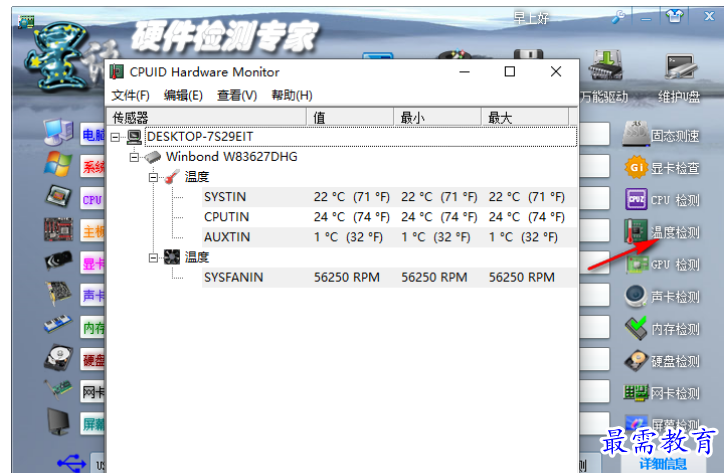Minimize the 硬件检测专家 main window

tap(646, 18)
